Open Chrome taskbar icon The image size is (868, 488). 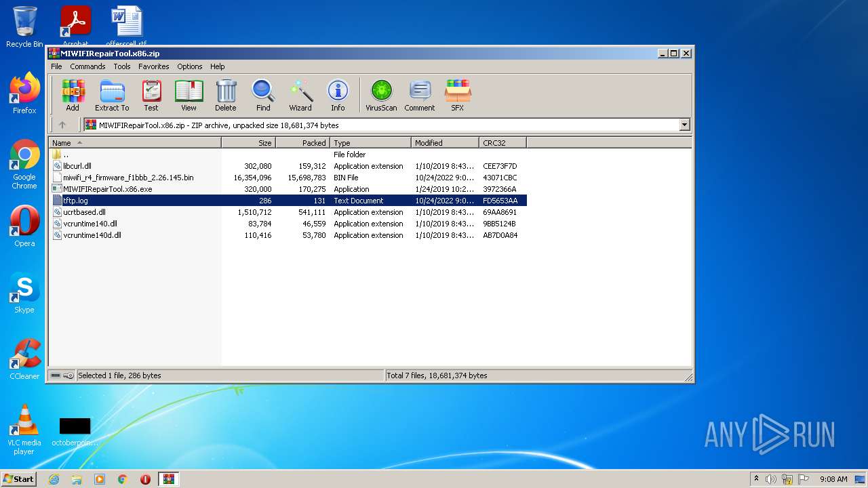(123, 479)
